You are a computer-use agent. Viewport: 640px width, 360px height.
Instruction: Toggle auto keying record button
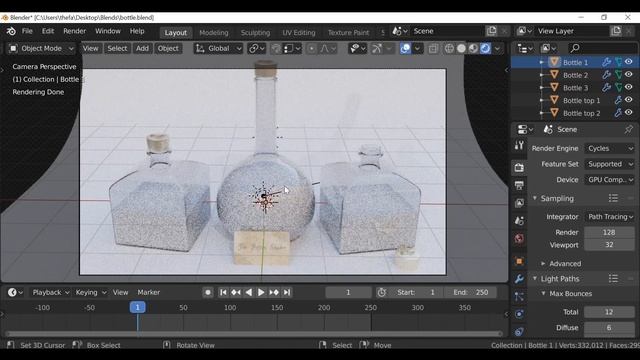click(x=208, y=292)
